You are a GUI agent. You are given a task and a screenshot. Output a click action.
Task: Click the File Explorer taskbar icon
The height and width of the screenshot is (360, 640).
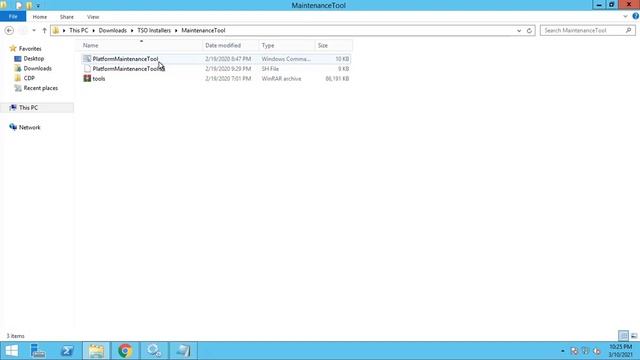point(96,351)
